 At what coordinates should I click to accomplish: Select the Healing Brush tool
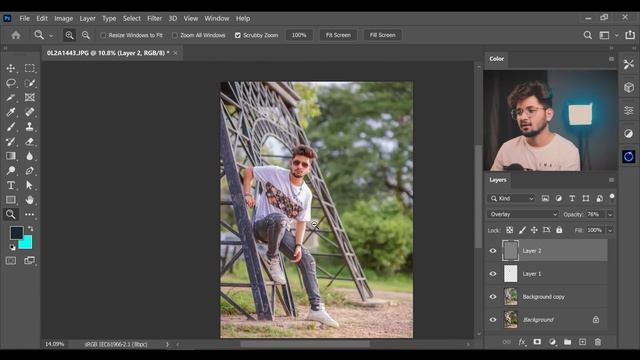point(29,112)
